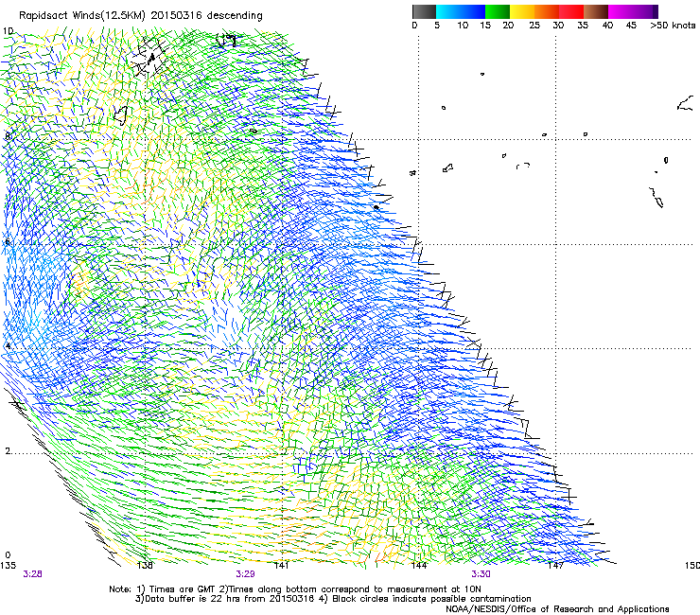Click the '40' legend tick label

(x=607, y=26)
